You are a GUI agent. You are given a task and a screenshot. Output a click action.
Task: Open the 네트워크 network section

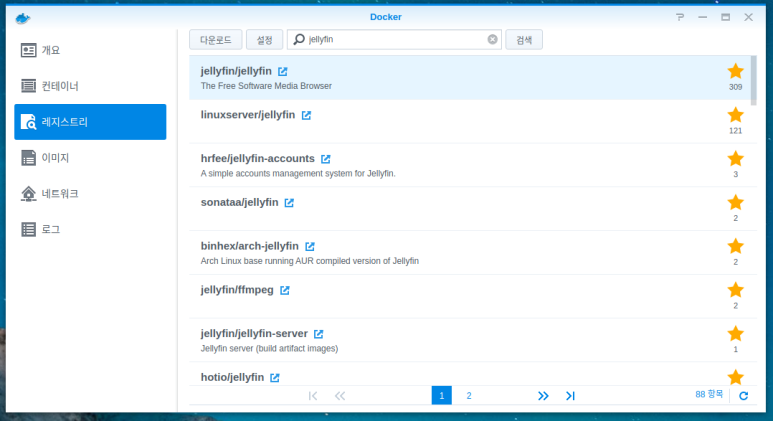[90, 194]
